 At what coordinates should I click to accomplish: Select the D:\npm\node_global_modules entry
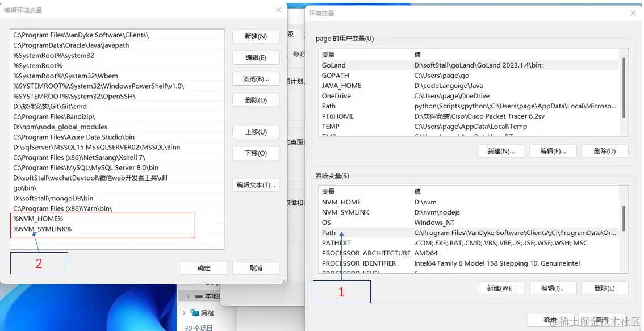tap(117, 127)
